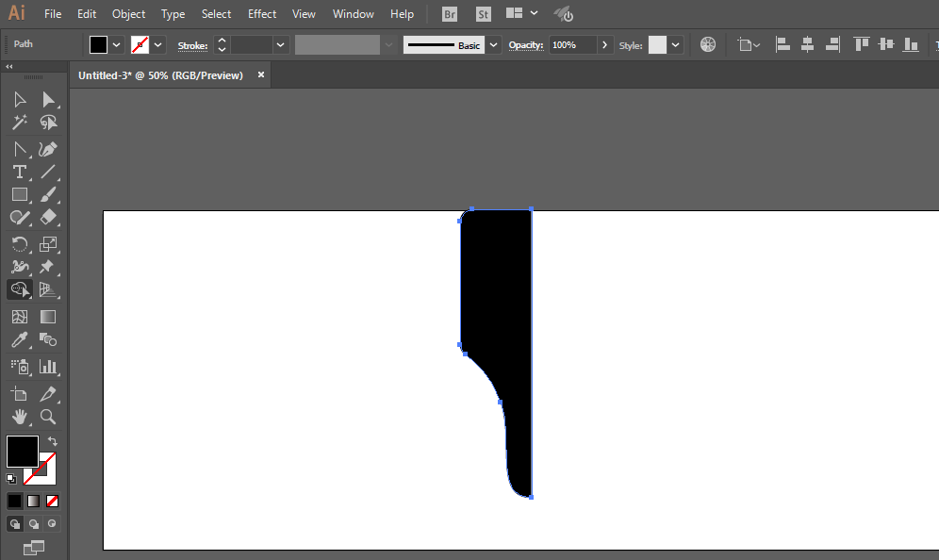
Task: Choose the Lasso tool
Action: 48,123
